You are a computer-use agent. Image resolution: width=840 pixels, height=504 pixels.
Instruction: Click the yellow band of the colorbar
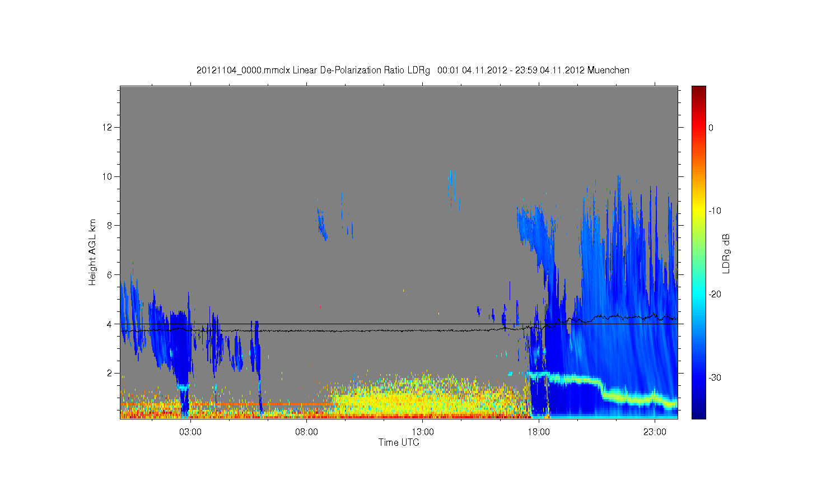coord(699,211)
